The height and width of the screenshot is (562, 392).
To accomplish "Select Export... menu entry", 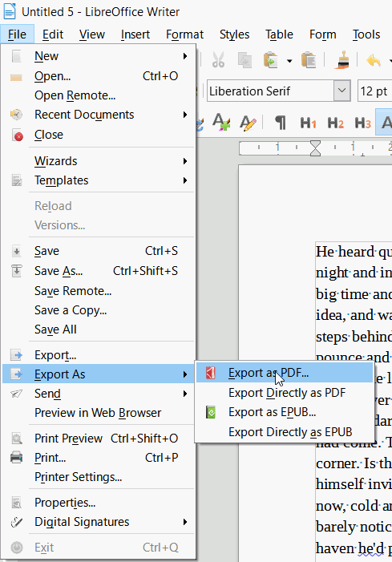I will pyautogui.click(x=99, y=355).
